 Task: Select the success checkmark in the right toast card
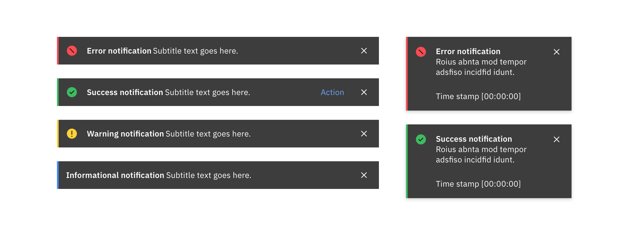click(421, 139)
